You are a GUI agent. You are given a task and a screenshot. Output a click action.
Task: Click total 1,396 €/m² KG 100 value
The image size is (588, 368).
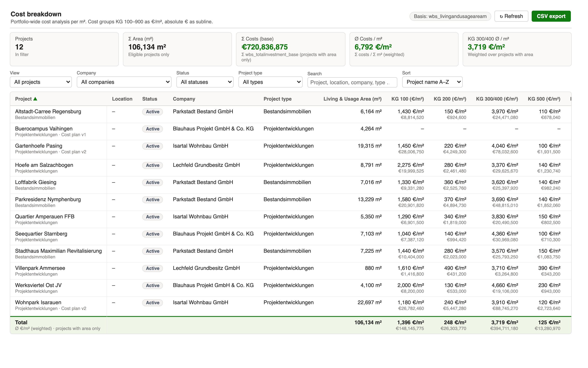click(410, 322)
